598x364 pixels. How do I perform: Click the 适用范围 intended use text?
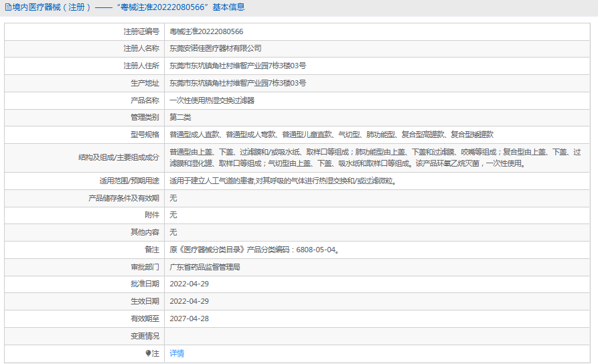click(284, 181)
